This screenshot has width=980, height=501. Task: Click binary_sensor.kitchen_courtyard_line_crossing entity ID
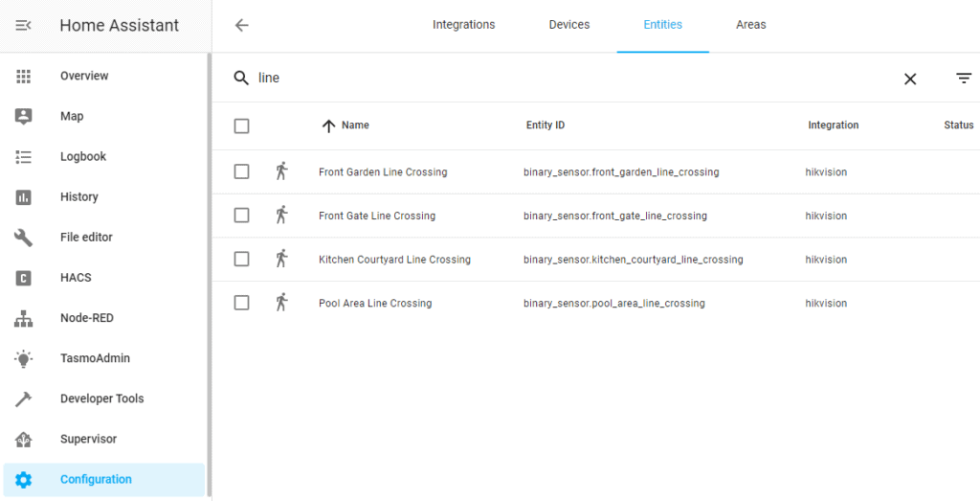634,260
